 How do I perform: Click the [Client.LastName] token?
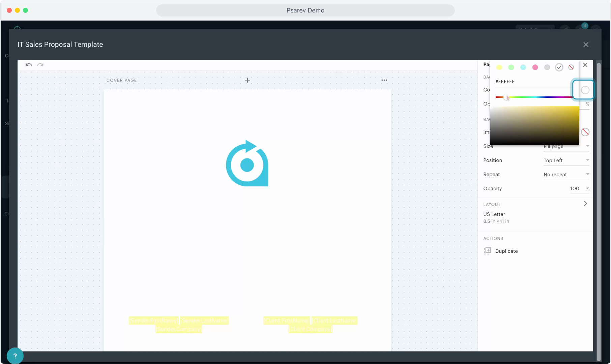click(x=334, y=321)
